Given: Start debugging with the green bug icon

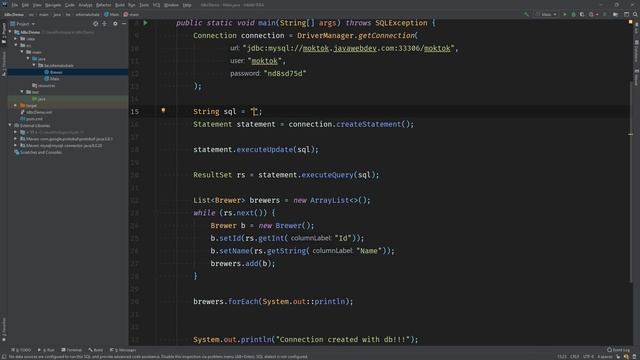Looking at the screenshot, I should click(573, 14).
